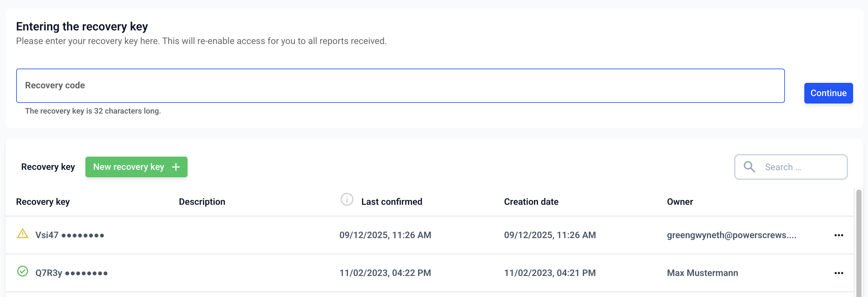Click the greengwyneth@powerscrews owner email
The image size is (868, 297).
pos(731,235)
